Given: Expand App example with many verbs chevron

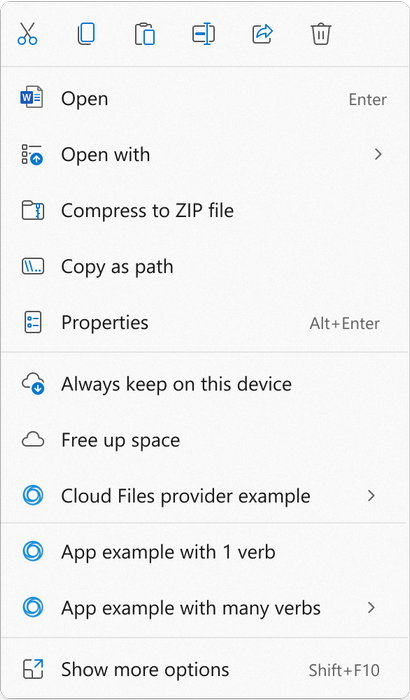Looking at the screenshot, I should click(x=371, y=608).
